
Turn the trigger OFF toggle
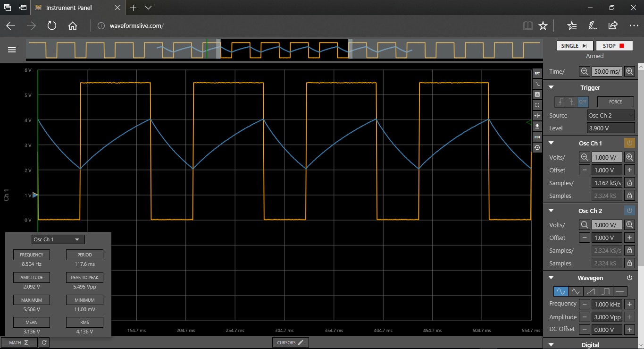(x=583, y=102)
